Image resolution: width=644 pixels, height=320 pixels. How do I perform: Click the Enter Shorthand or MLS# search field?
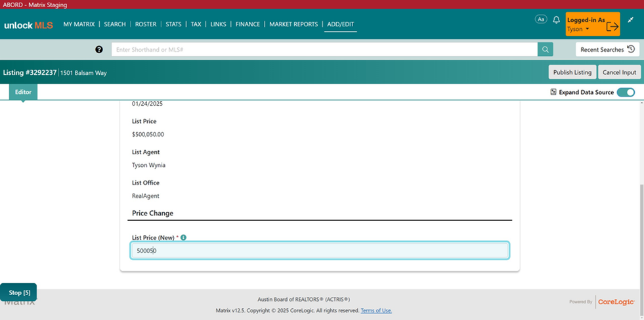coord(324,49)
